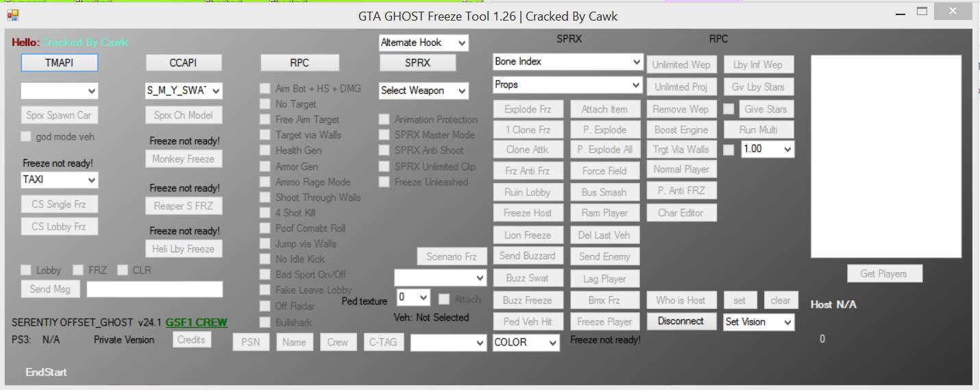The width and height of the screenshot is (980, 390).
Task: Click the Send Msg button
Action: [x=50, y=289]
